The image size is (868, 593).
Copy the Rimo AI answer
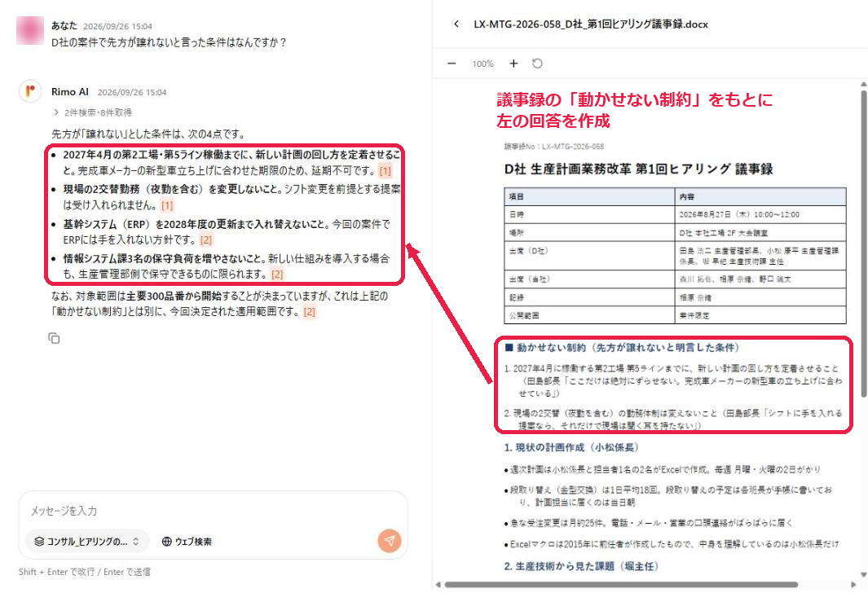pyautogui.click(x=54, y=338)
